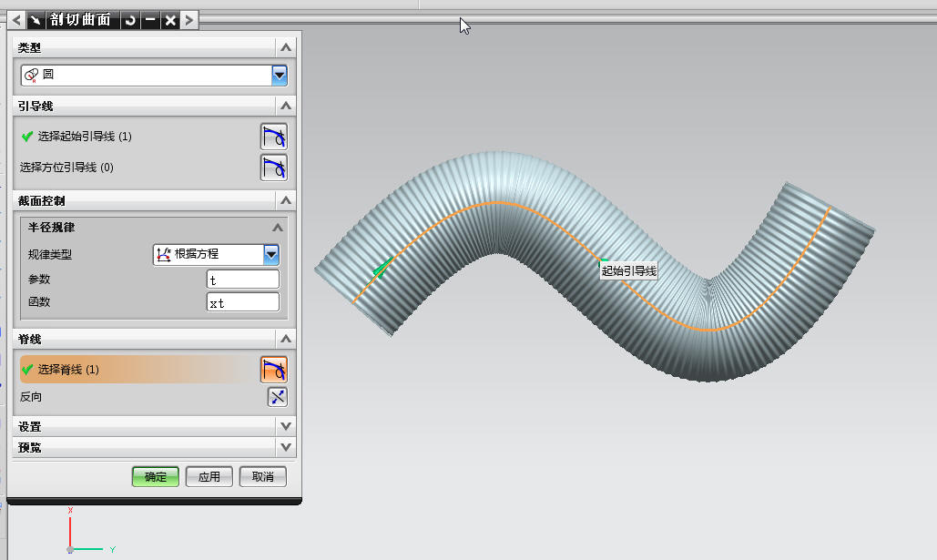Screen dimensions: 937x560
Task: Click the circle type icon in 类型 box
Action: pos(31,76)
